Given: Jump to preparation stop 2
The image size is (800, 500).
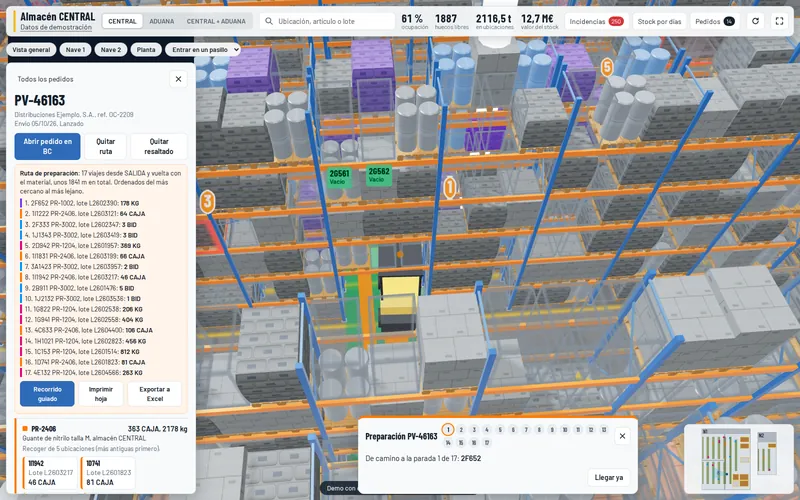Looking at the screenshot, I should coord(461,430).
